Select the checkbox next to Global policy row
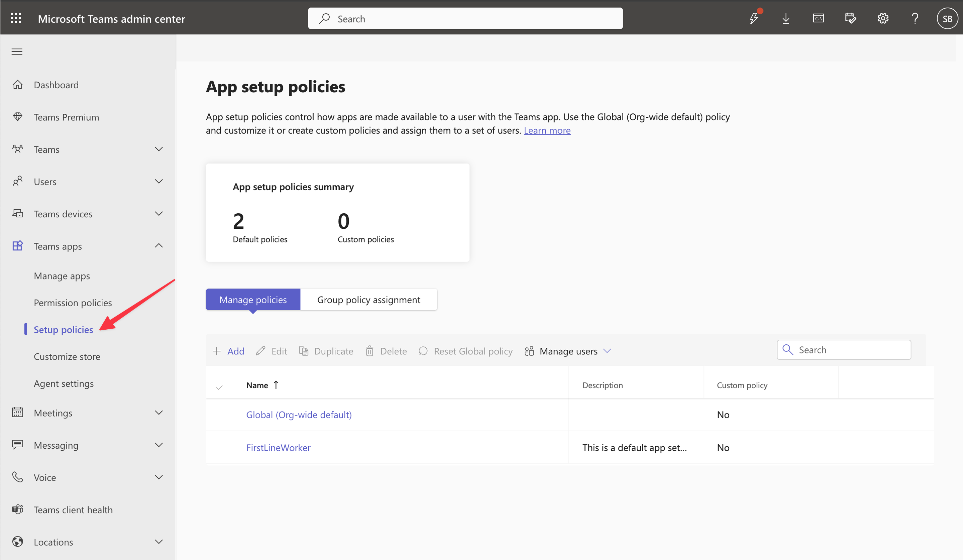Image resolution: width=963 pixels, height=560 pixels. pyautogui.click(x=220, y=415)
